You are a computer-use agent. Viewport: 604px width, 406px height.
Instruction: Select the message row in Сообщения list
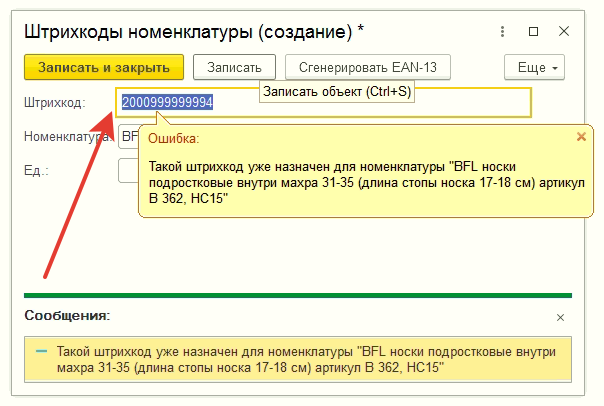[x=298, y=361]
